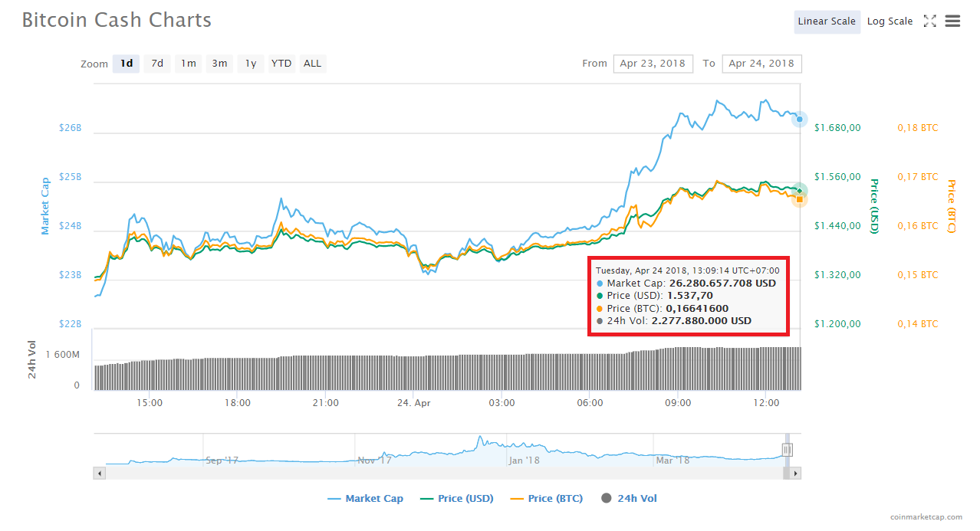Click the orange Price (BTC) data point marker
Screen dimensions: 980x531
point(800,199)
